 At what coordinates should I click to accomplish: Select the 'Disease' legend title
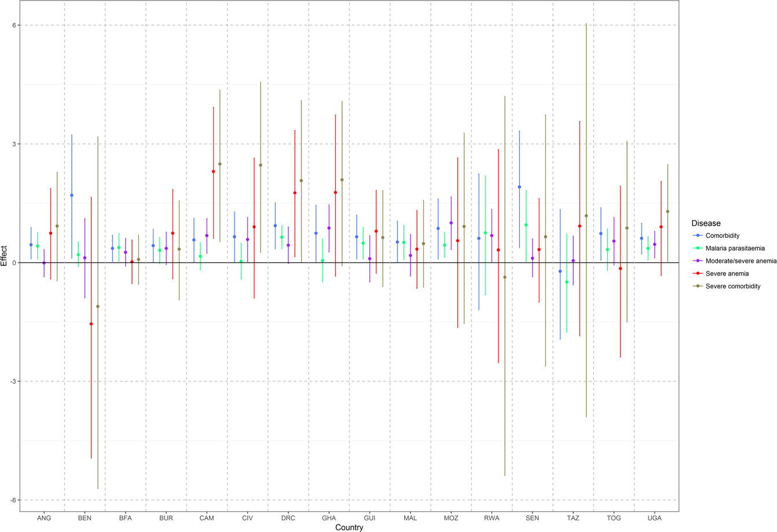pos(706,223)
